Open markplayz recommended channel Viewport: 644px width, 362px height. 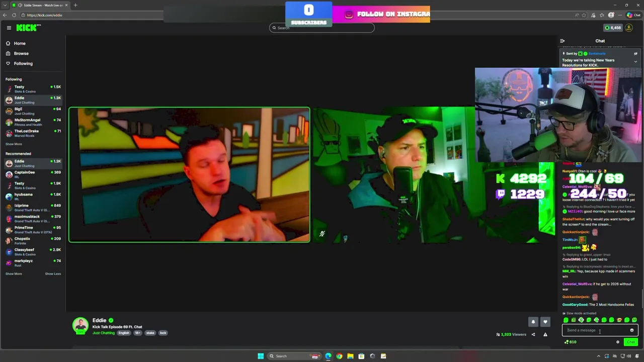[x=33, y=263]
